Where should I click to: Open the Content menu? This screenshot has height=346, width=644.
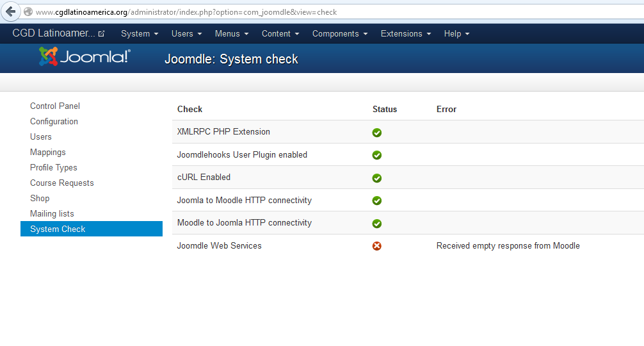(x=280, y=34)
